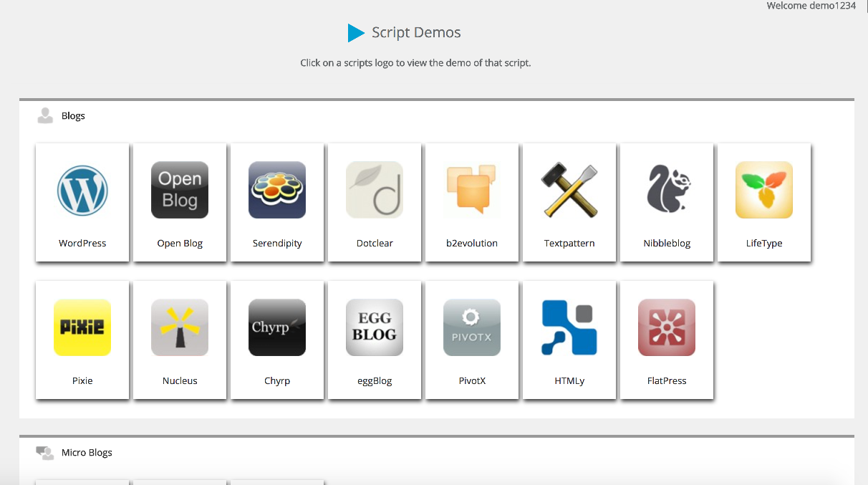
Task: Click the Welcome demo1234 text
Action: (811, 6)
